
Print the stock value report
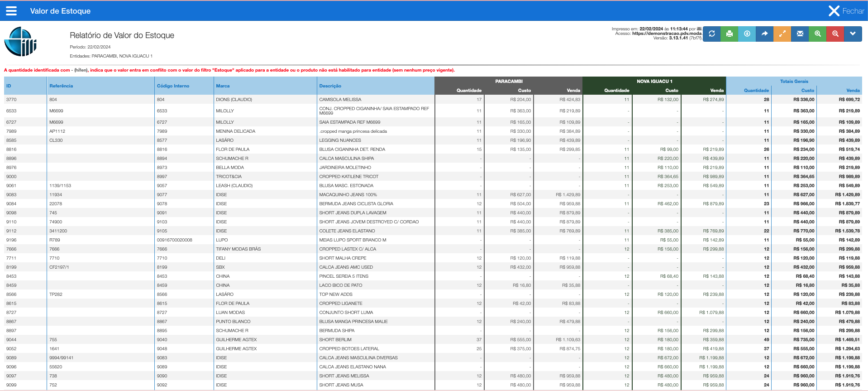click(x=729, y=34)
